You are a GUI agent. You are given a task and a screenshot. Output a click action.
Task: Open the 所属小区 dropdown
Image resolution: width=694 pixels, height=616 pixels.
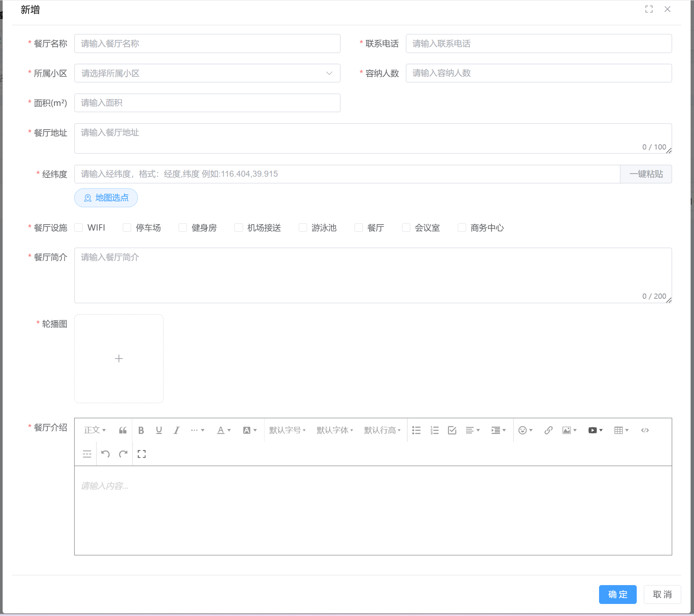click(x=207, y=73)
